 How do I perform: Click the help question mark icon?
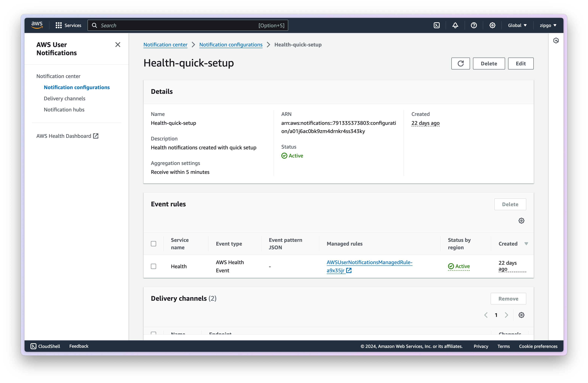click(x=474, y=25)
